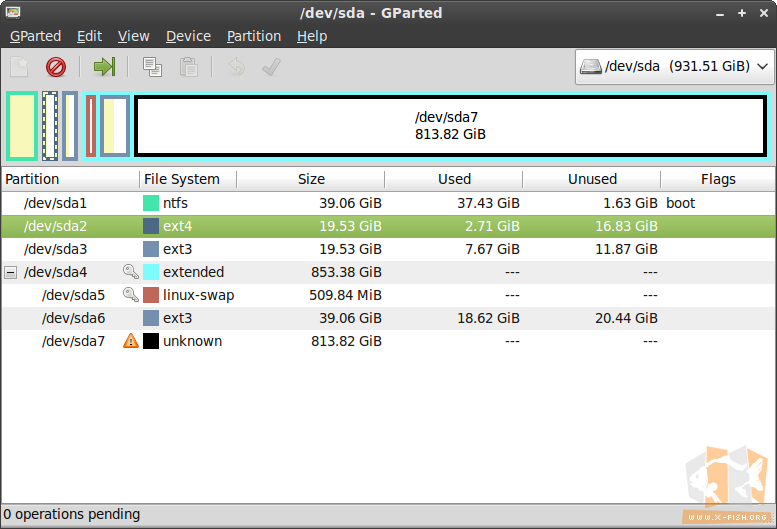This screenshot has height=529, width=777.
Task: Click the Size column header
Action: click(311, 179)
